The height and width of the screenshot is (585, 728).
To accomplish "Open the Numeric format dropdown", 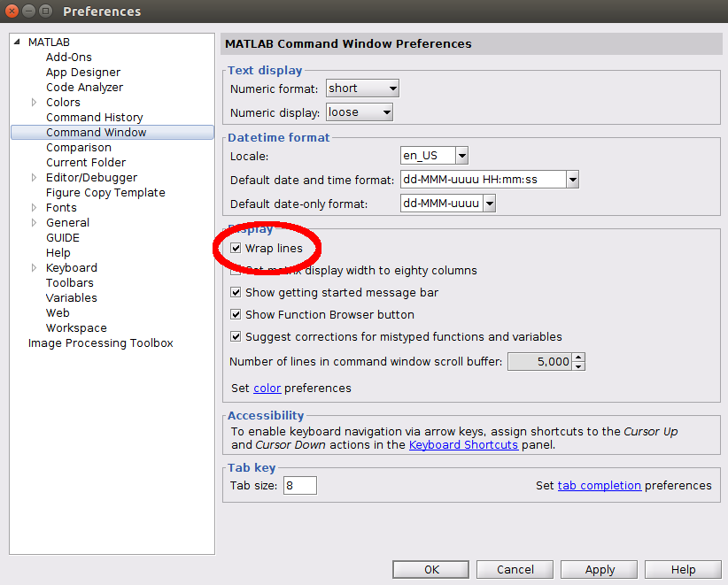I will [x=362, y=89].
